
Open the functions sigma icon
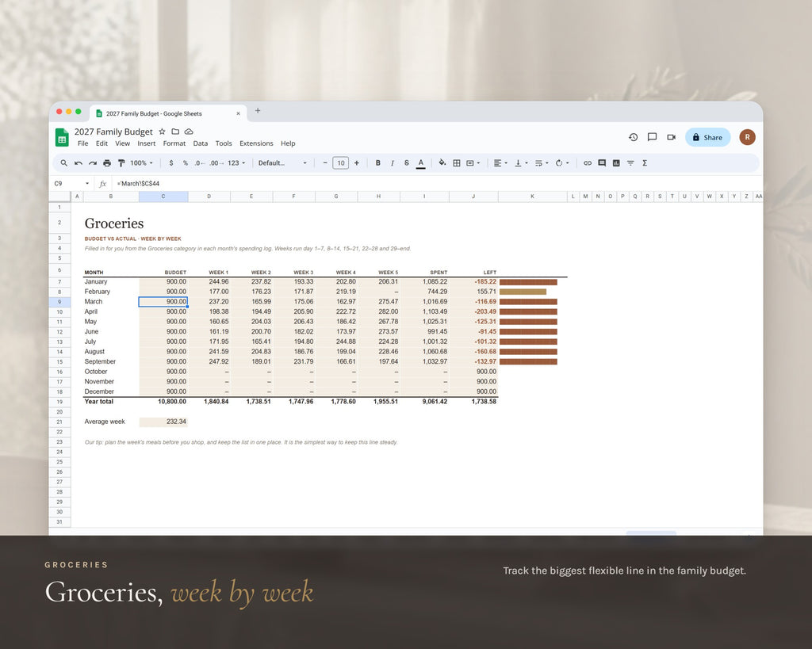pos(645,163)
